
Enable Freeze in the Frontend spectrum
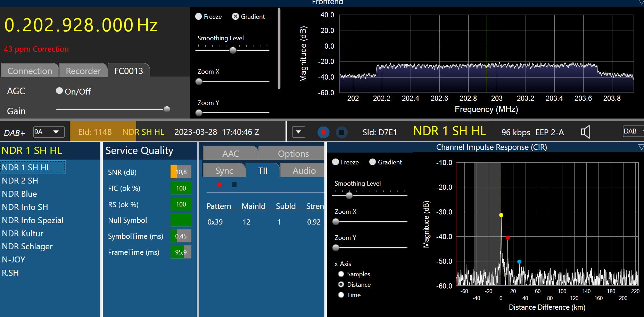[x=199, y=16]
